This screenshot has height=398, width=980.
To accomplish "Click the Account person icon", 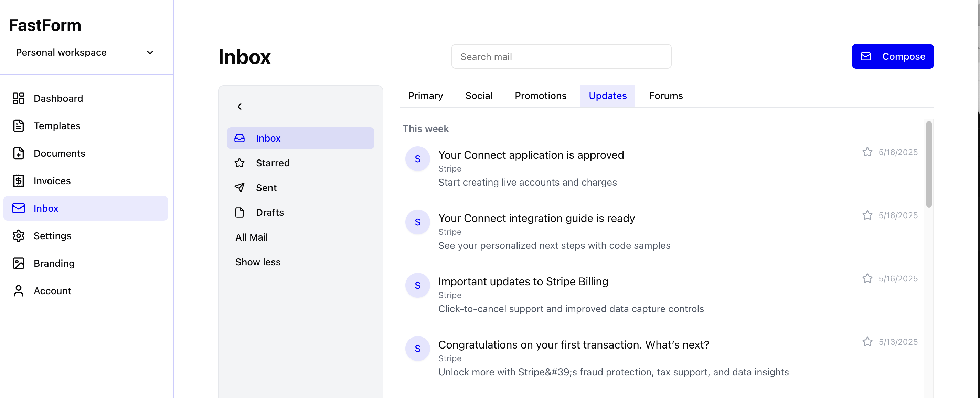I will (18, 291).
